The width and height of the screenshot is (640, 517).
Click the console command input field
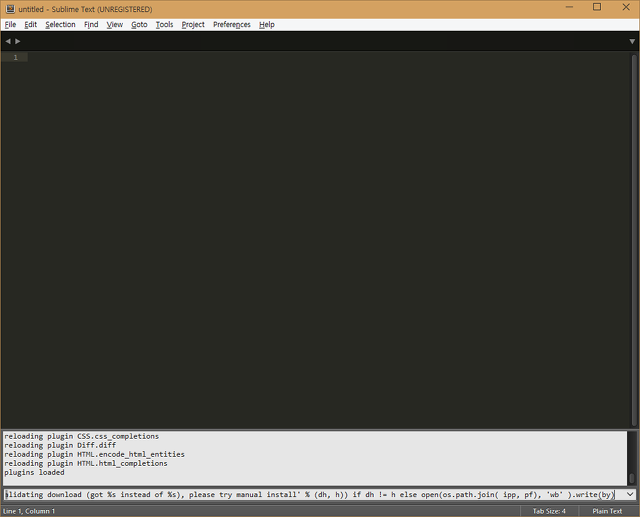(312, 495)
